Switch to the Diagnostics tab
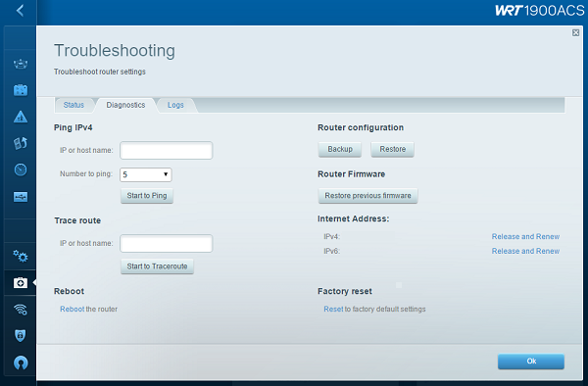Screen dimensions: 588x386 [x=125, y=105]
